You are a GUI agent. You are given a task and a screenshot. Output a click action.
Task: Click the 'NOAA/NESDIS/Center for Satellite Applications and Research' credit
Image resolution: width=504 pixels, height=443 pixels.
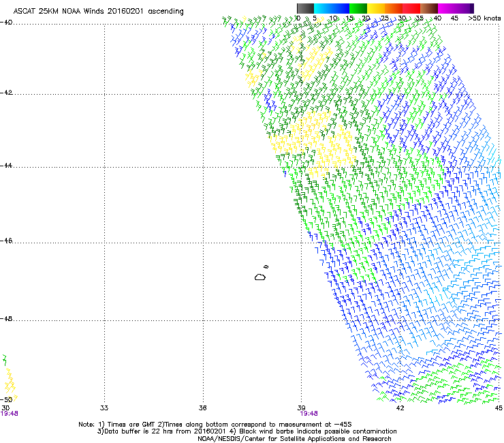tap(294, 439)
